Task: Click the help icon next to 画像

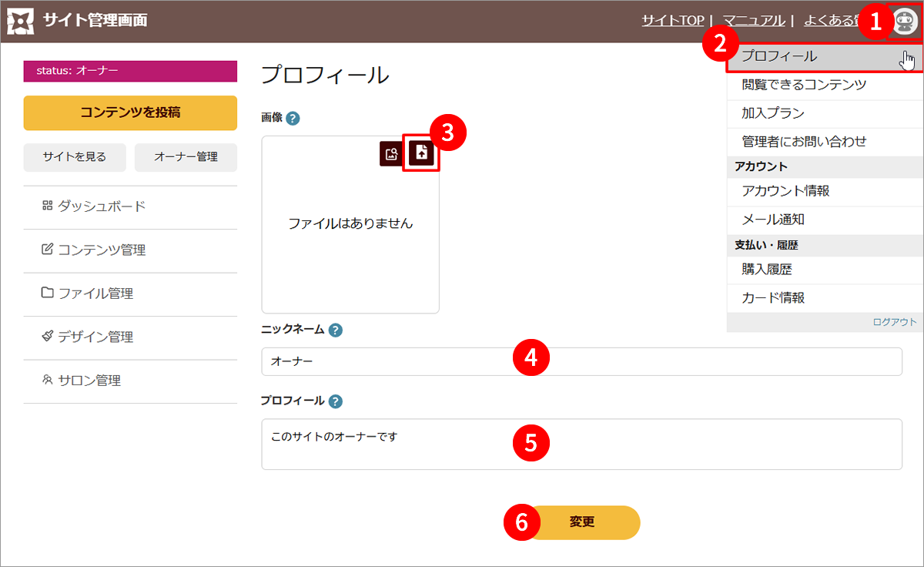Action: [293, 119]
